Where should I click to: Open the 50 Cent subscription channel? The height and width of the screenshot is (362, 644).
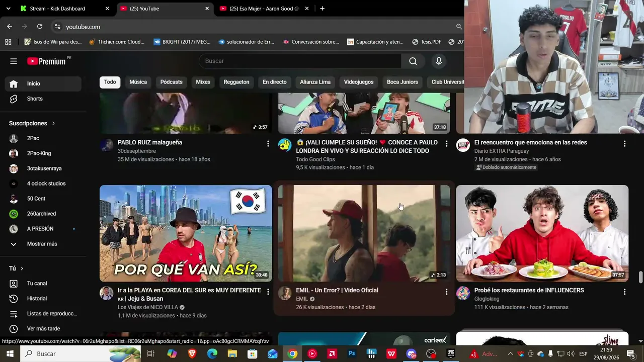(43, 199)
